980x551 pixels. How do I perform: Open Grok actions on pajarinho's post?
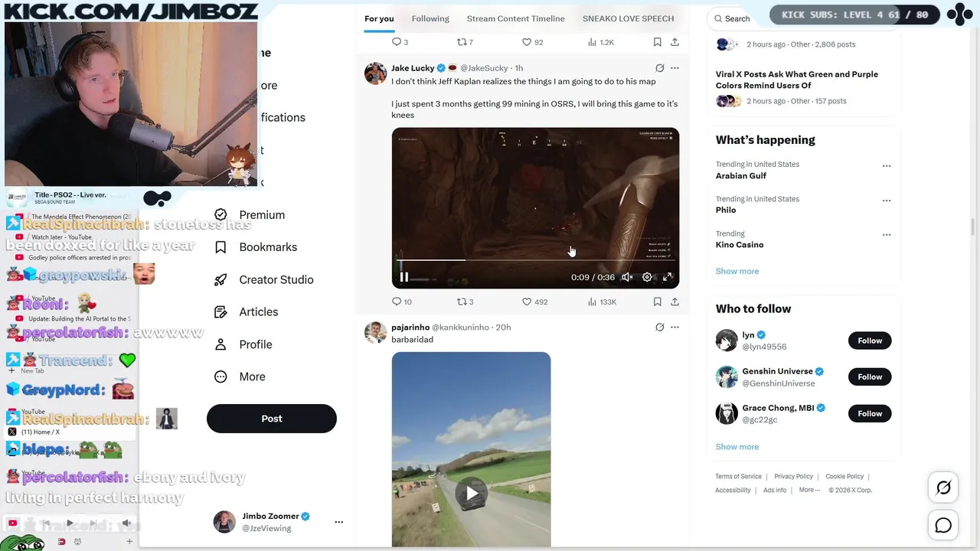[659, 328]
